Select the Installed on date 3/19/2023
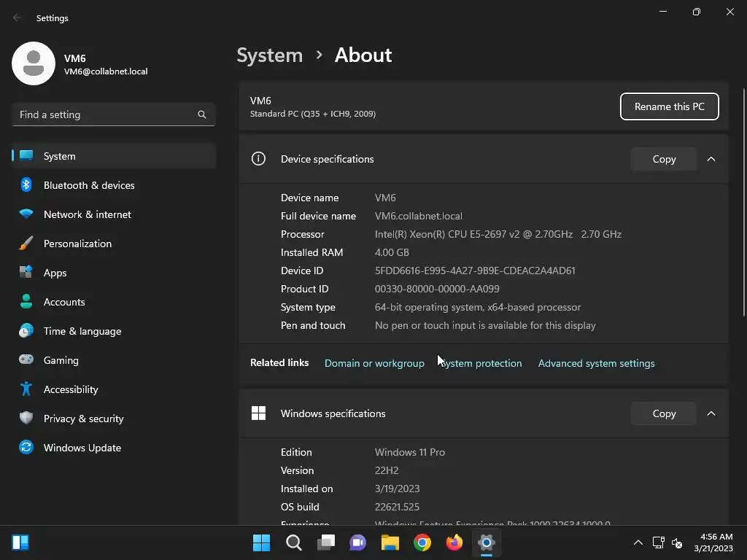 coord(397,489)
